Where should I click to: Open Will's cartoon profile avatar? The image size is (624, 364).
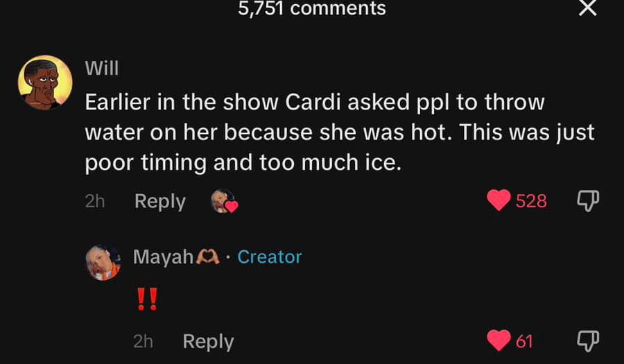click(x=45, y=83)
